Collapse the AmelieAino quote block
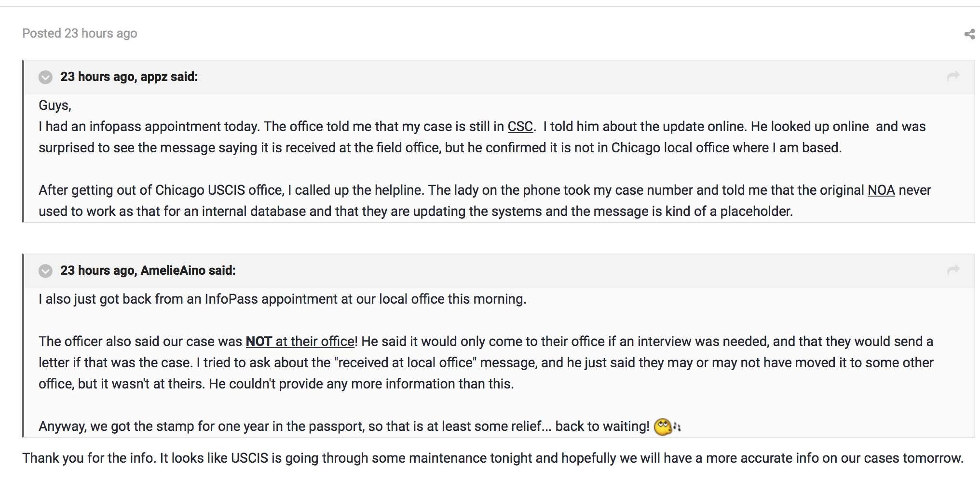This screenshot has height=481, width=980. coord(45,271)
